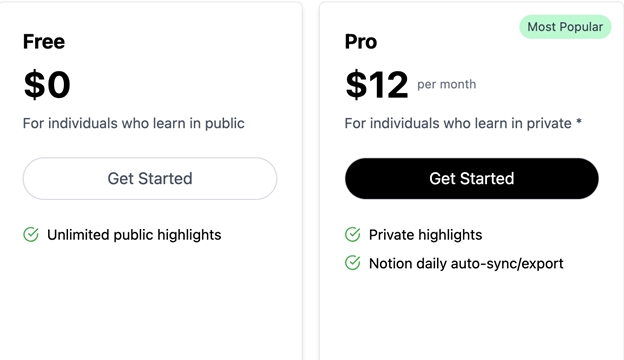
Task: Start the Free plan with Get Started
Action: point(150,179)
